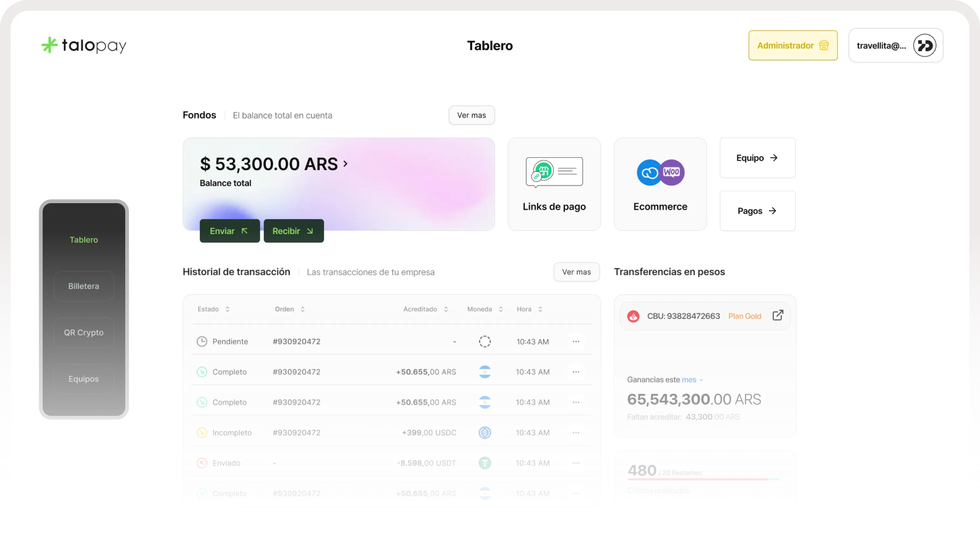
Task: Click the WooCommerce logo in Ecommerce card
Action: tap(671, 172)
